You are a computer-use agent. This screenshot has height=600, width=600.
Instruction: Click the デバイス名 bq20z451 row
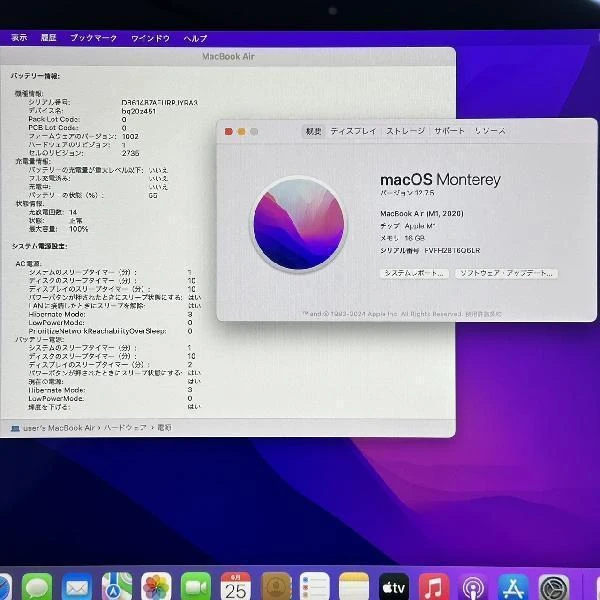[x=92, y=111]
